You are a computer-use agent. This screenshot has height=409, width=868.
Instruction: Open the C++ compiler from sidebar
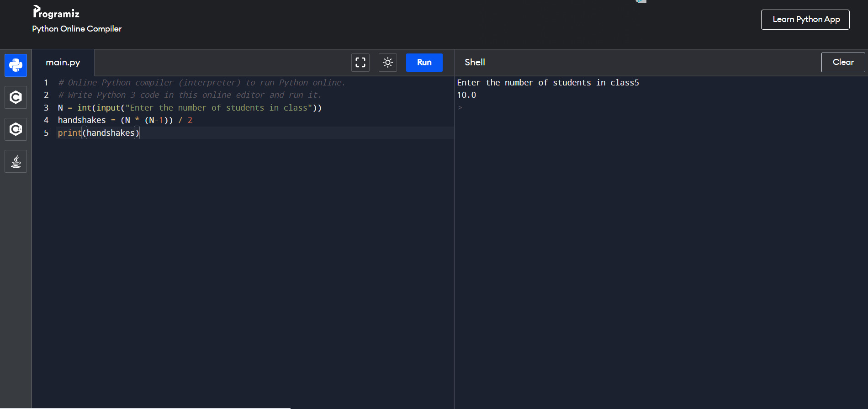(x=16, y=129)
